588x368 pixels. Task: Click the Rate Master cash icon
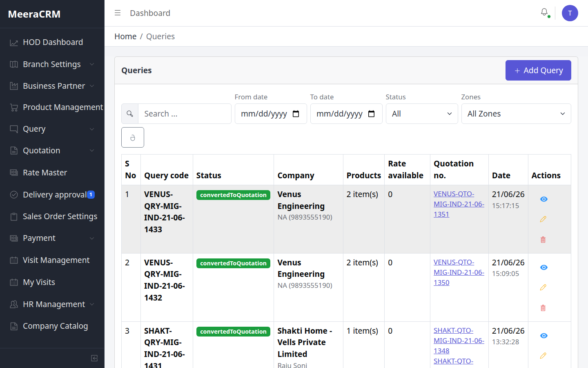coord(14,173)
